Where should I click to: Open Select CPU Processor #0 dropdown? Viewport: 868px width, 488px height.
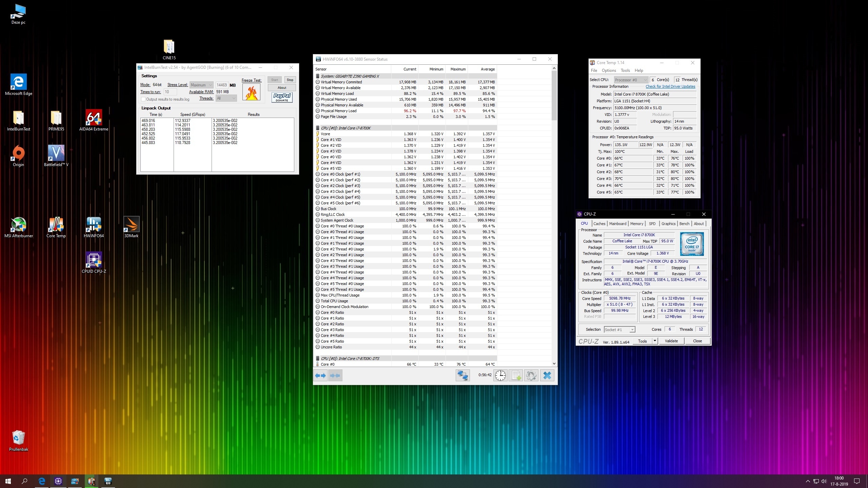[631, 80]
